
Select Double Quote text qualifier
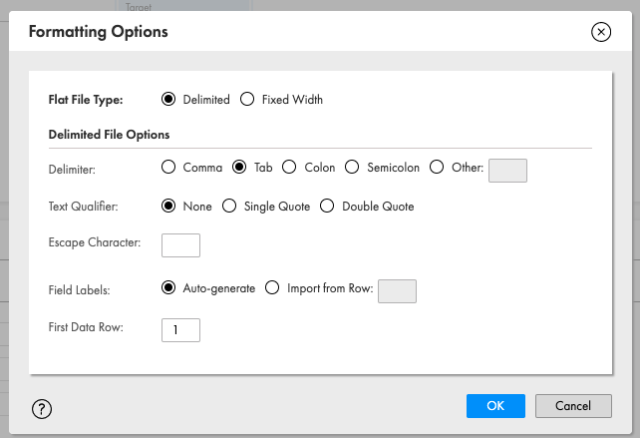(x=327, y=206)
